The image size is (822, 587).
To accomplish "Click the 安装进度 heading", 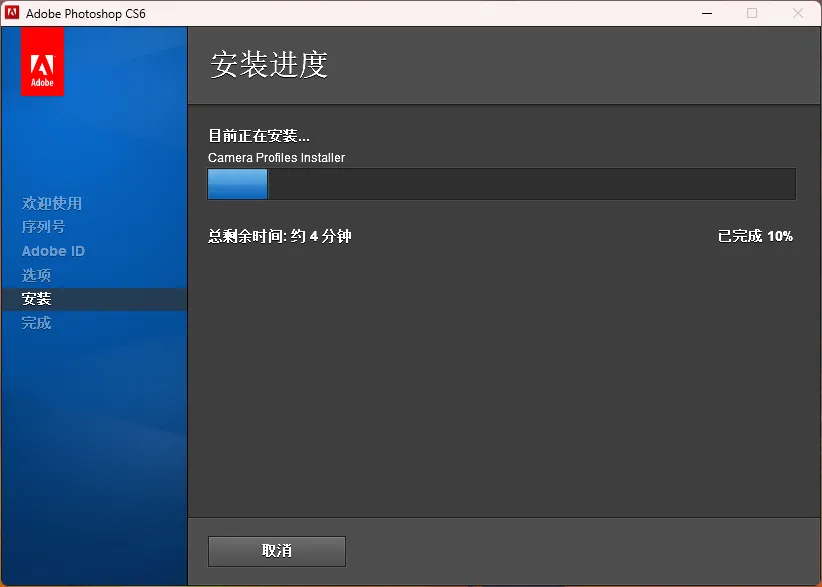I will click(269, 65).
